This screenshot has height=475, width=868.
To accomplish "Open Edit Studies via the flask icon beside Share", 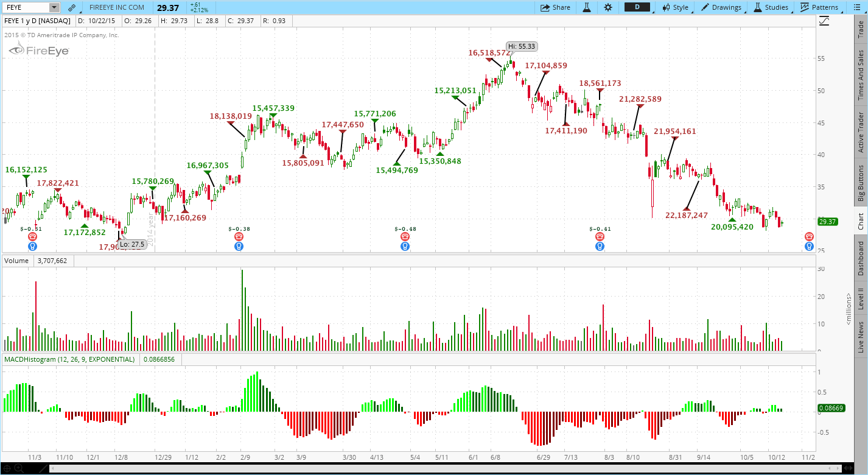I will pos(587,7).
